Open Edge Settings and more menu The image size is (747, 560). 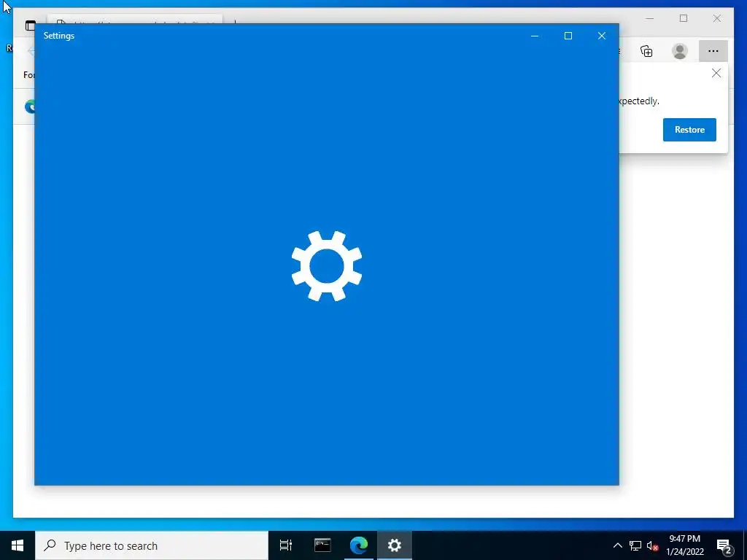tap(713, 51)
